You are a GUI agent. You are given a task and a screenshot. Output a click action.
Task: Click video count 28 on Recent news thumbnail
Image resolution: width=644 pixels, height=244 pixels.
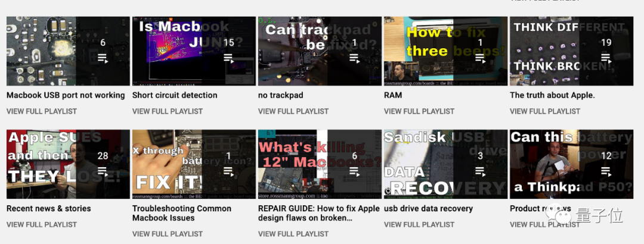pyautogui.click(x=103, y=156)
